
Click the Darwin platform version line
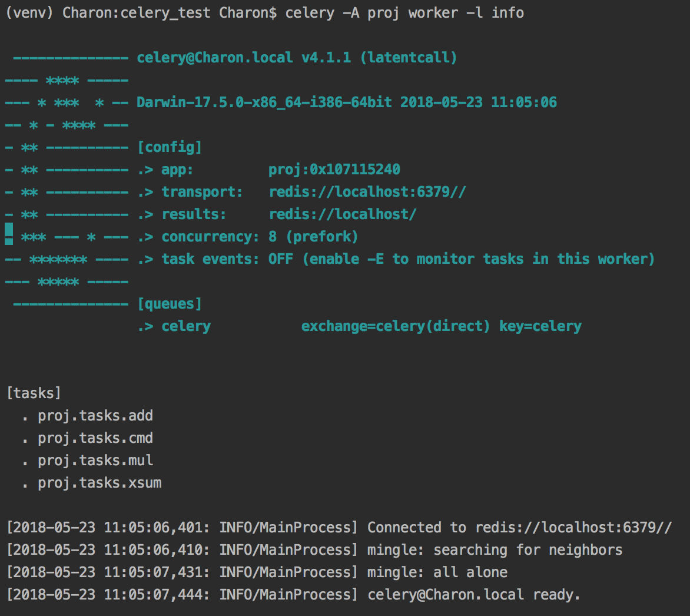(346, 102)
